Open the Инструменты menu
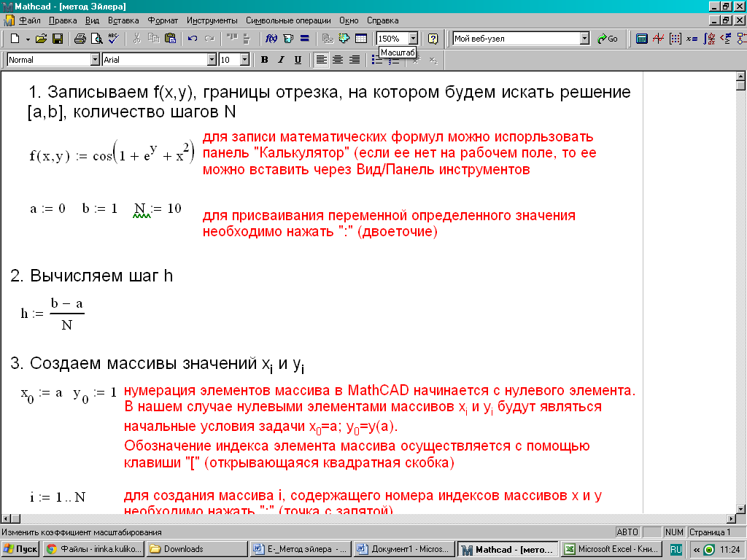This screenshot has height=560, width=747. tap(212, 20)
